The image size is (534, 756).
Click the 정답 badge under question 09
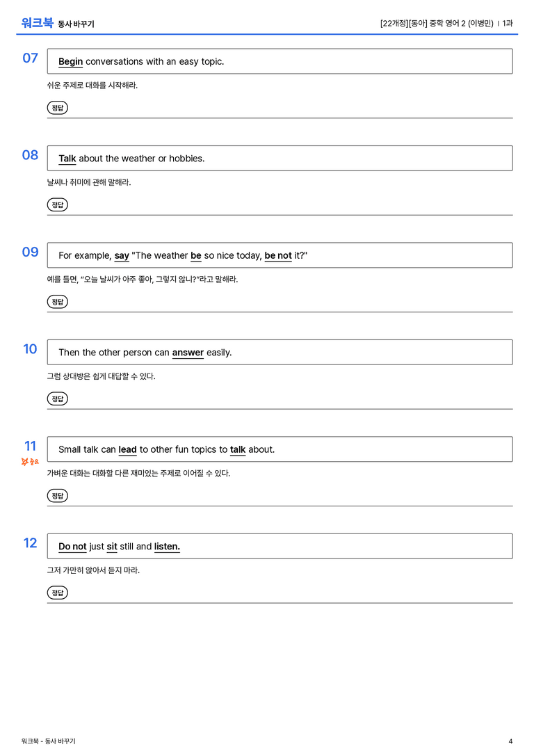click(x=57, y=302)
